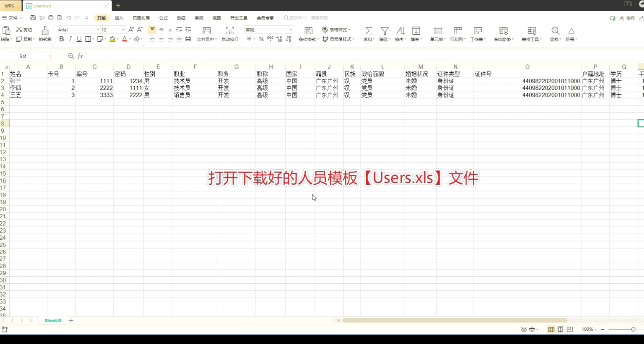
Task: Open a new document tab with plus
Action: click(x=118, y=6)
